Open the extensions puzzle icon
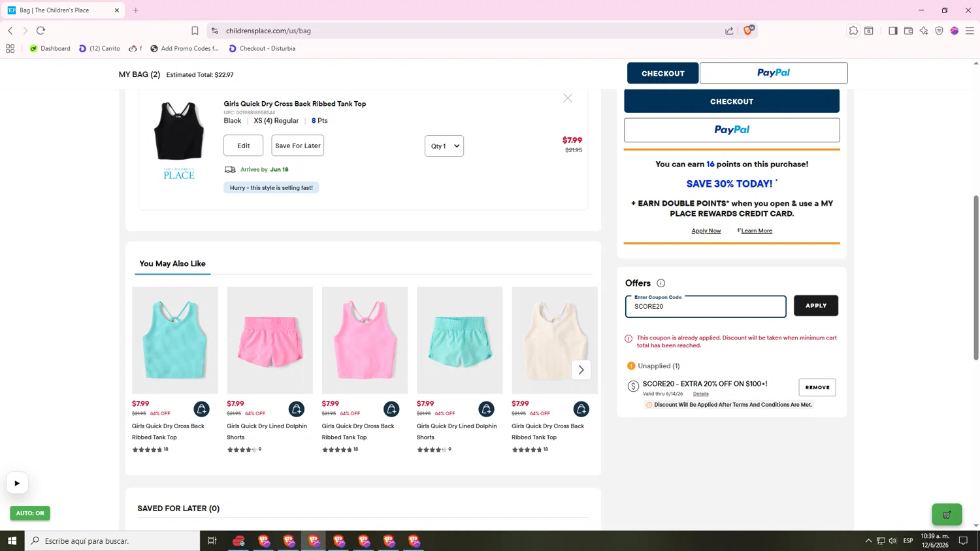 (x=853, y=31)
